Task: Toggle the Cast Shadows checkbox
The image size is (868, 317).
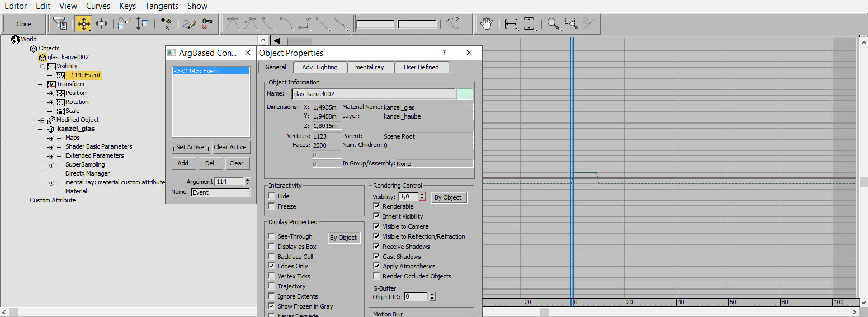Action: click(376, 257)
